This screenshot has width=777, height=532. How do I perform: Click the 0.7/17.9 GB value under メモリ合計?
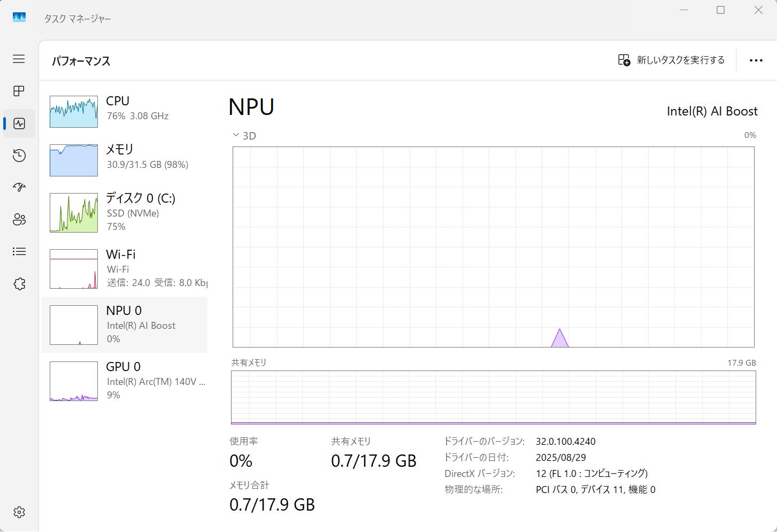click(x=272, y=505)
